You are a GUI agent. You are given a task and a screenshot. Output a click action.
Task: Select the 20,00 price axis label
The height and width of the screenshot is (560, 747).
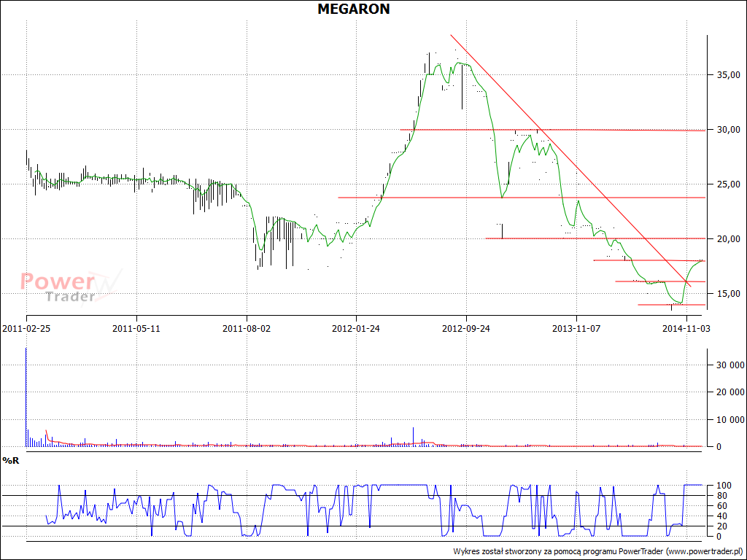pos(727,239)
